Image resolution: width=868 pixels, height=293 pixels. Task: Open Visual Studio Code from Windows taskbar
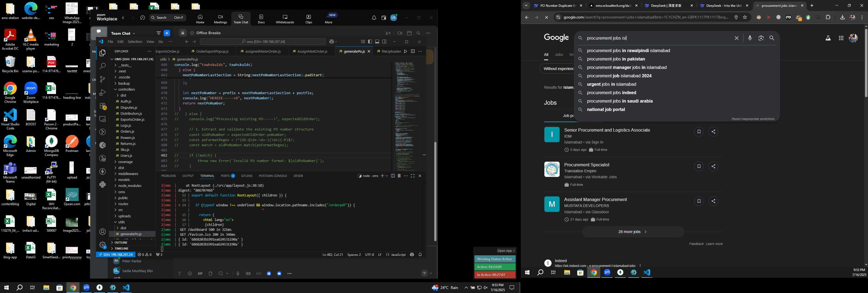coord(126,288)
